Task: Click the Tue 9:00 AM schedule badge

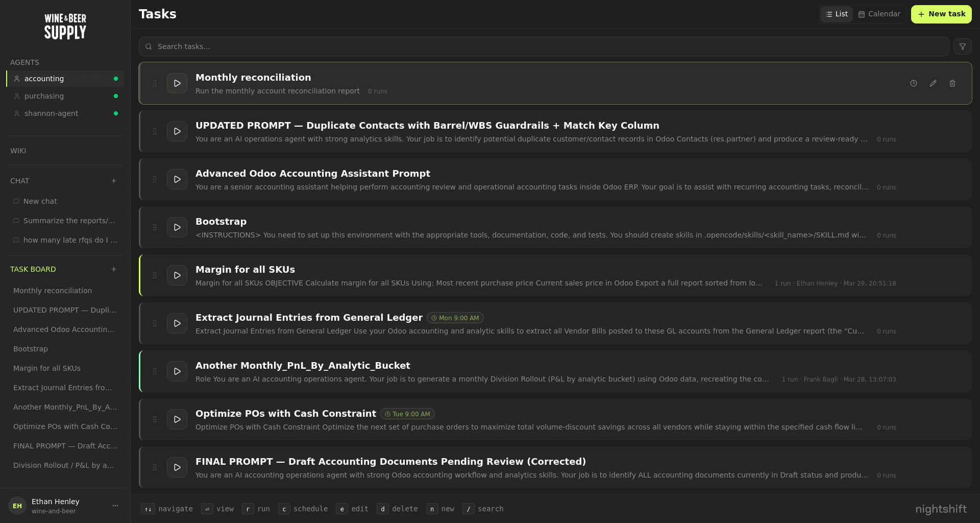Action: (x=407, y=414)
